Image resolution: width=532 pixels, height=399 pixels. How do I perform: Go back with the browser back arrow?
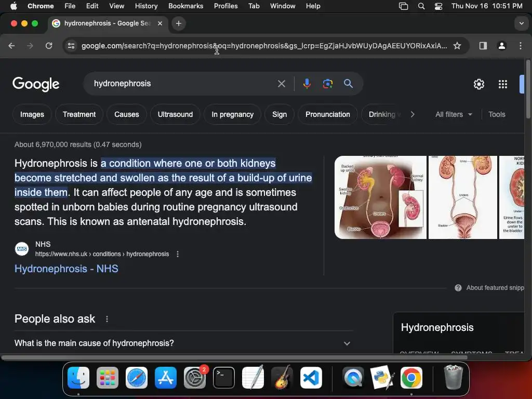[x=11, y=46]
